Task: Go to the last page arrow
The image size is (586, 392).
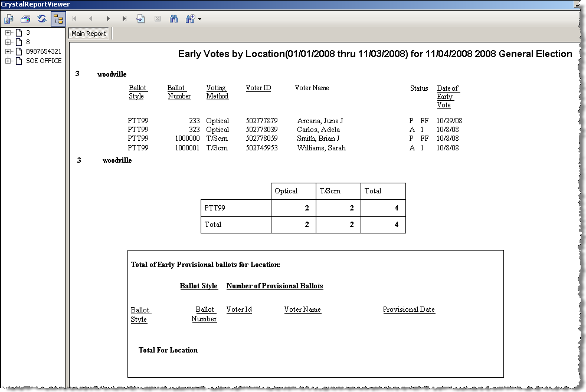Action: (x=124, y=19)
